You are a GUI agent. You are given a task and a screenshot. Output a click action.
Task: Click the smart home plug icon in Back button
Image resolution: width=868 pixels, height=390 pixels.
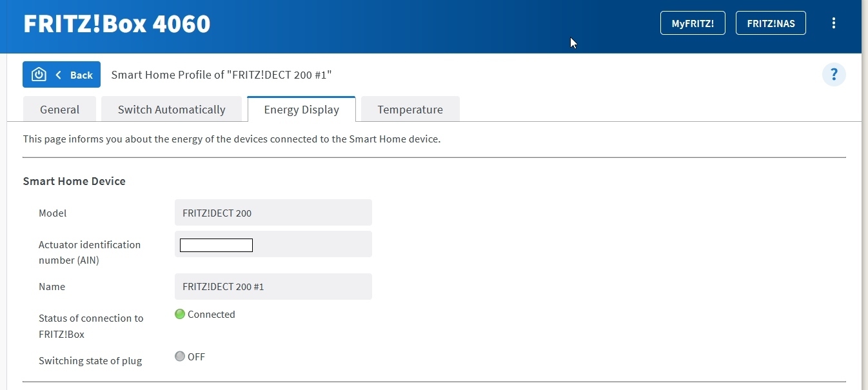coord(39,75)
